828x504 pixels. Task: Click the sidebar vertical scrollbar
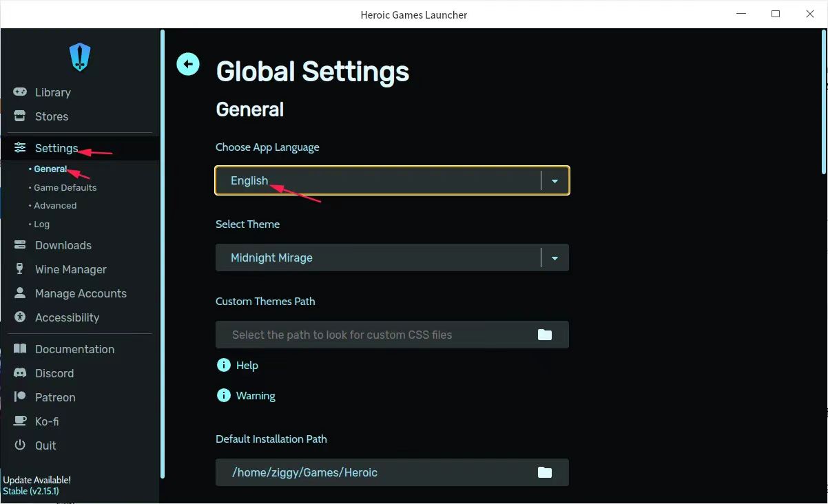[163, 253]
